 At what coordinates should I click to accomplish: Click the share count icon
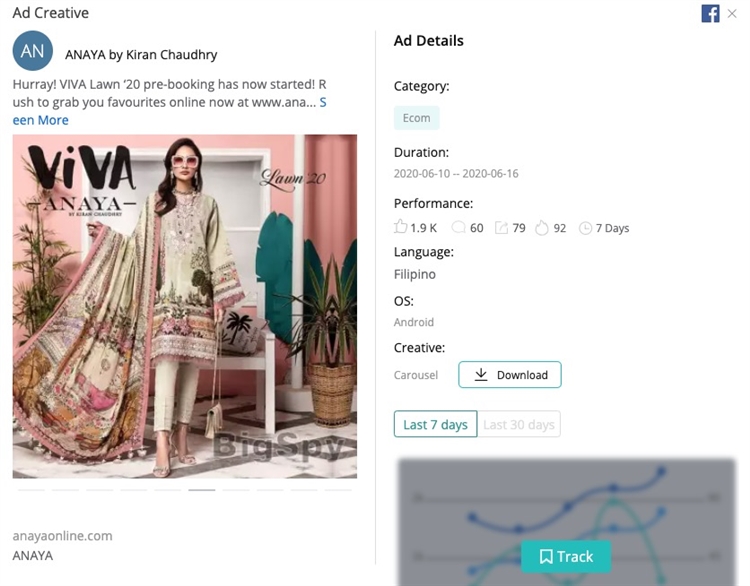point(501,228)
